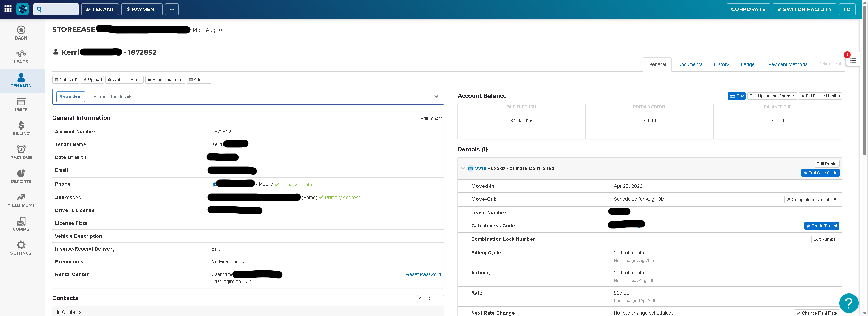The width and height of the screenshot is (868, 316).
Task: Click the rate value $59.00
Action: 622,293
